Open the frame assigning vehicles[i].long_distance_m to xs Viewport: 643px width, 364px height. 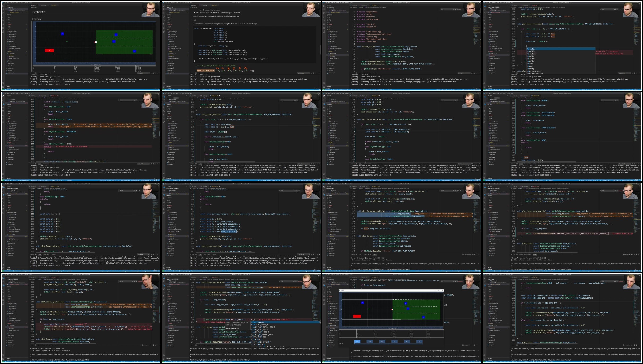click(402, 136)
